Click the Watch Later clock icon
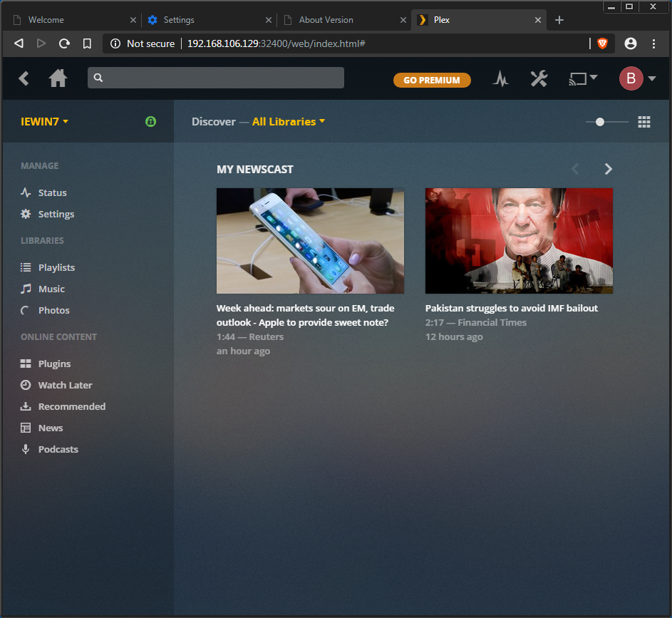Viewport: 672px width, 618px height. (26, 385)
